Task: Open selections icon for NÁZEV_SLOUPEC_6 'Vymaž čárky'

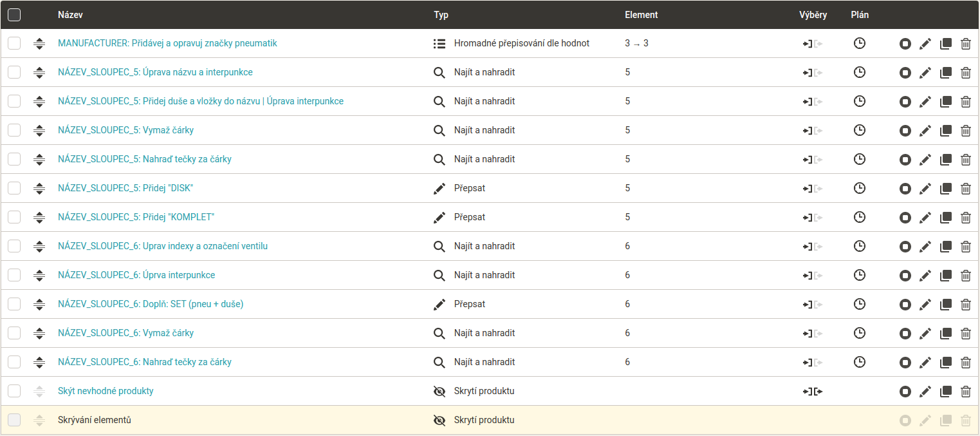Action: [x=813, y=334]
